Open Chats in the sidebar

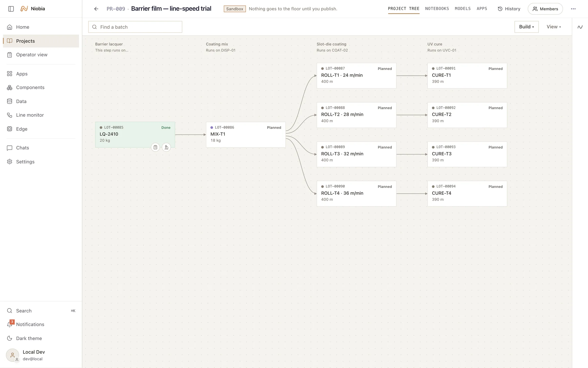[x=41, y=148]
